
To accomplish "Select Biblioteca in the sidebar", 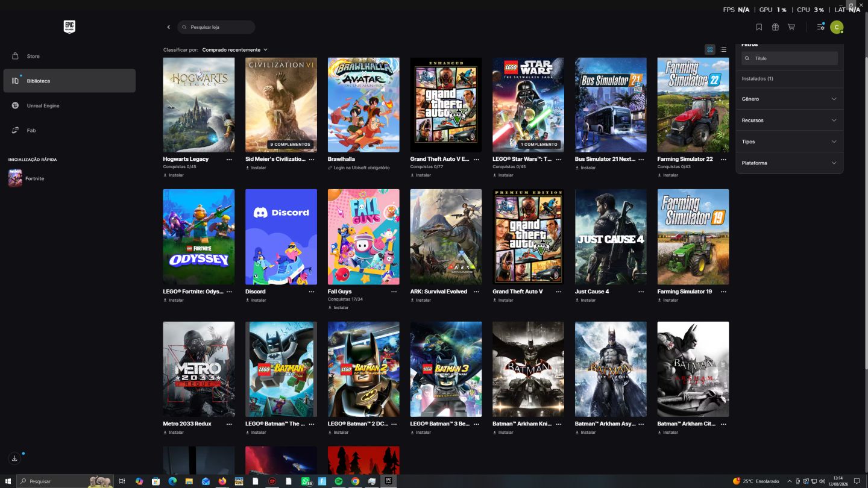I will [69, 81].
